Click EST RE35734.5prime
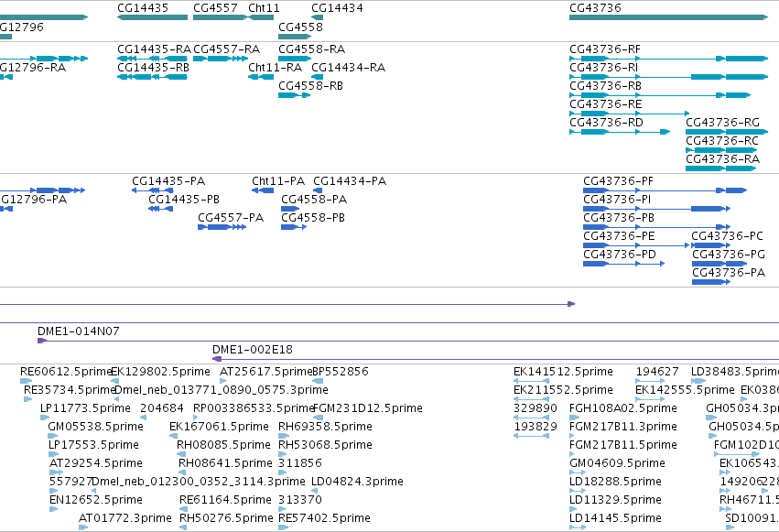Viewport: 779px width, 532px height. (70, 390)
